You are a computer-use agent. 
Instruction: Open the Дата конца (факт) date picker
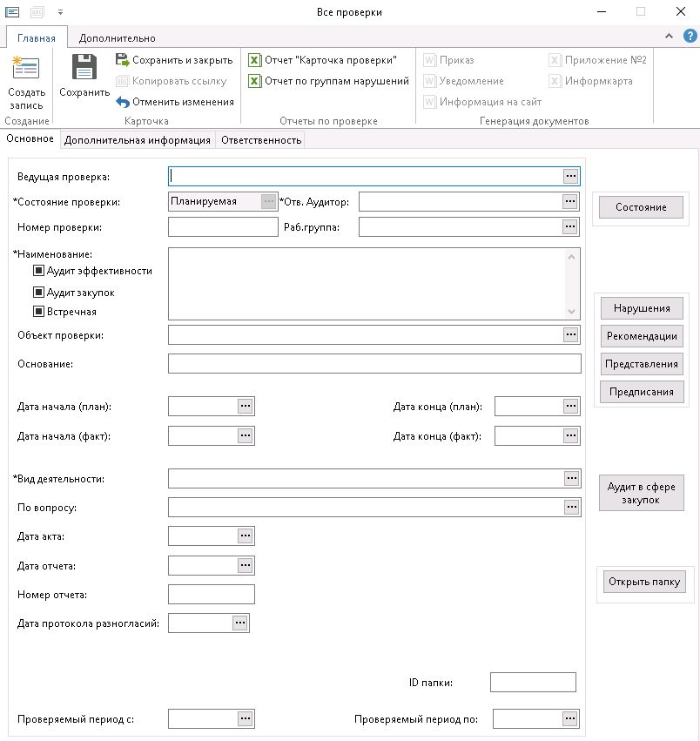[571, 435]
